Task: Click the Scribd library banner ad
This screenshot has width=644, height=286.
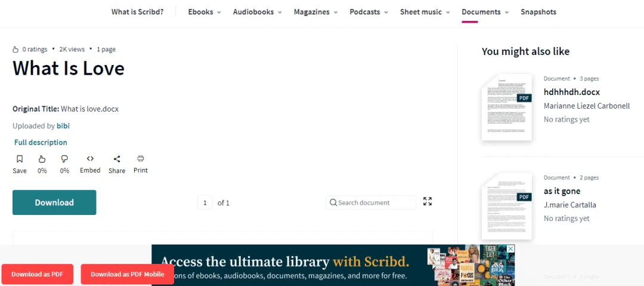Action: click(x=333, y=266)
